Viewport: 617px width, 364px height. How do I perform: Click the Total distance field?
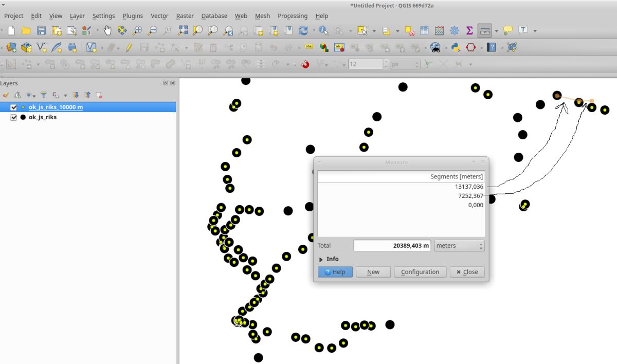(392, 246)
